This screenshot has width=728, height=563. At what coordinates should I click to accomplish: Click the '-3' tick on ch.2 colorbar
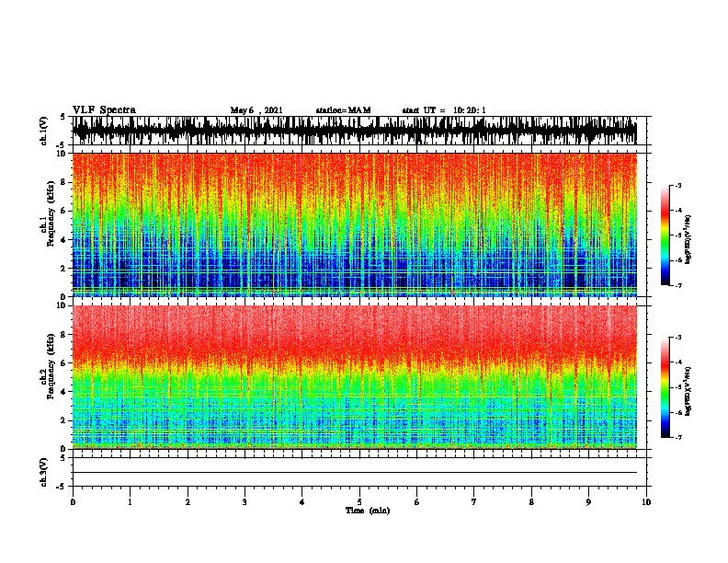677,338
